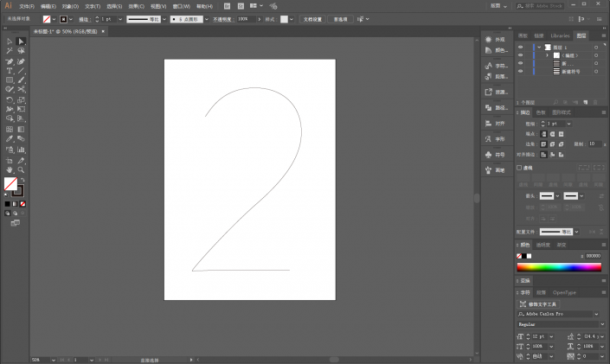Swap fill and stroke colors arrow
The image size is (610, 364).
pos(22,180)
